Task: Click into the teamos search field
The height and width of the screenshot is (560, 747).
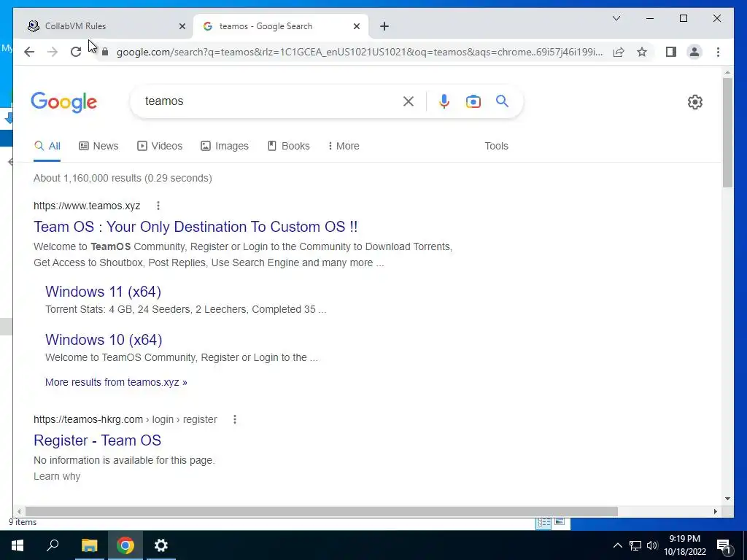Action: (269, 101)
